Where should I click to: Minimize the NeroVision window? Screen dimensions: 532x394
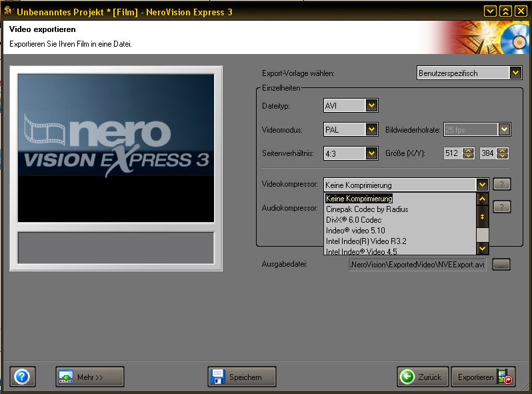point(490,11)
